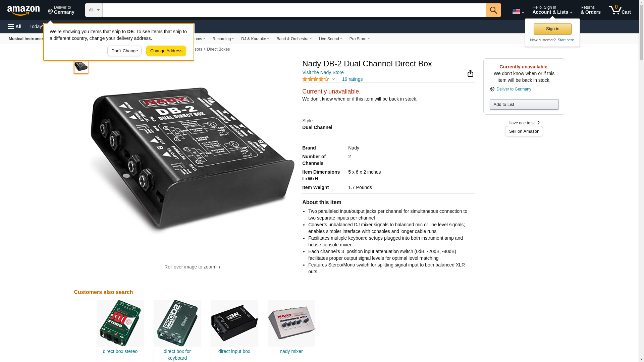Viewport: 644px width, 362px height.
Task: Expand Account & Lists dropdown
Action: [x=552, y=10]
